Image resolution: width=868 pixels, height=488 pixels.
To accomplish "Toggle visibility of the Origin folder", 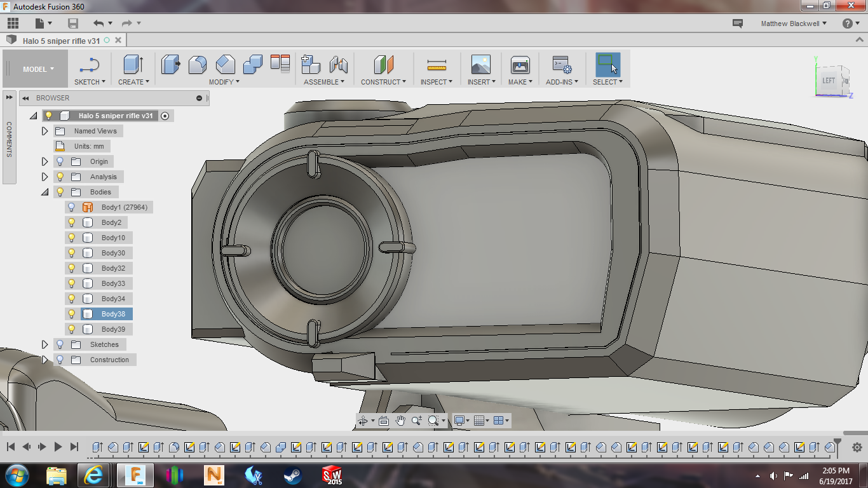I will pos(60,161).
